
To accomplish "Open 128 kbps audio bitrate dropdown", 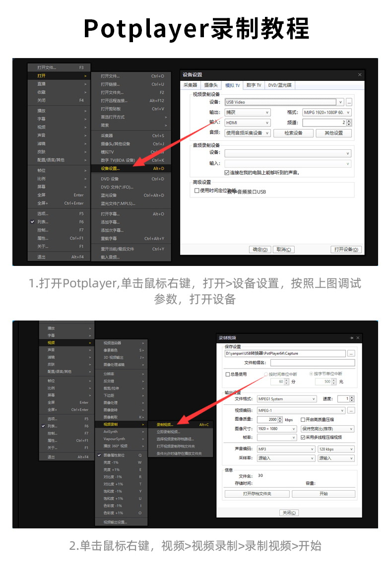I will 336,449.
